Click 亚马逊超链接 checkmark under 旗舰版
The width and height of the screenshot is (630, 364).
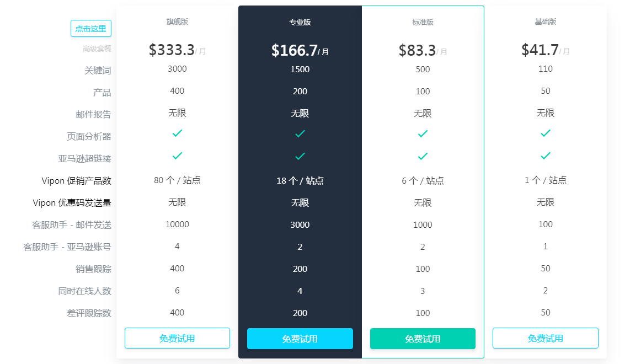[177, 156]
